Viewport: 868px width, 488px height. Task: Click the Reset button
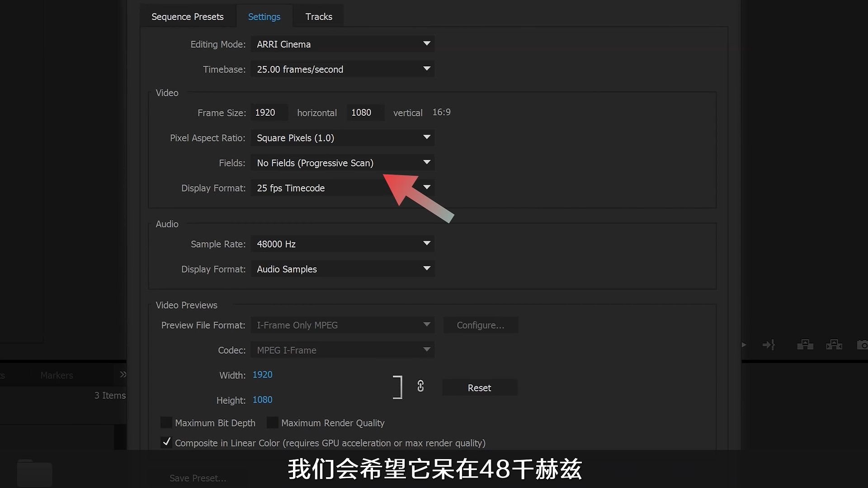coord(480,387)
